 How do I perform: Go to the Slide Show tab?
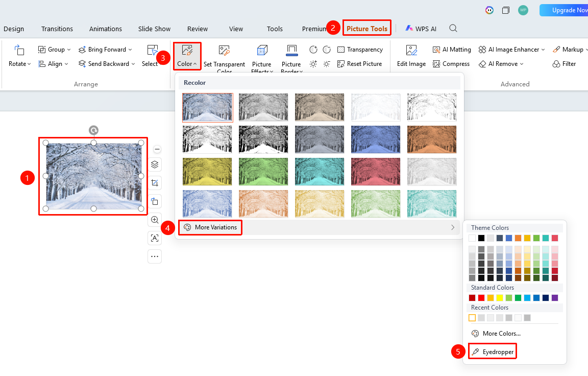click(x=154, y=29)
